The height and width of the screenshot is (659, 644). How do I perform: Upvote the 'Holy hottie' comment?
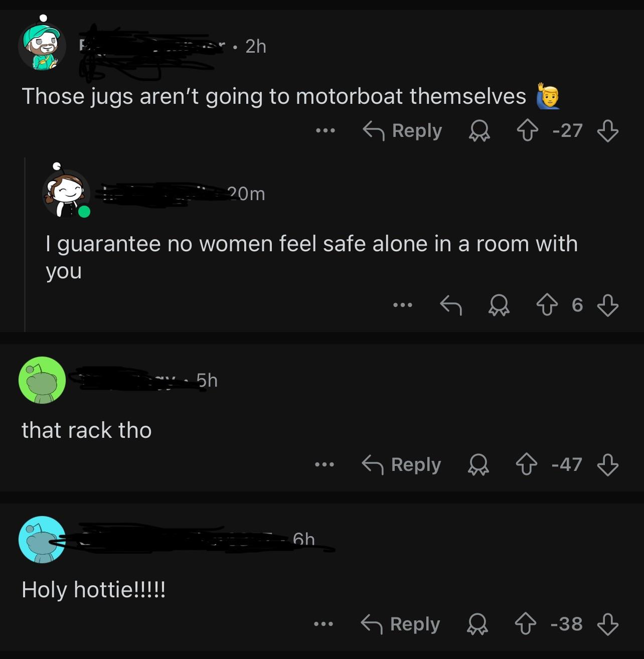click(x=525, y=624)
